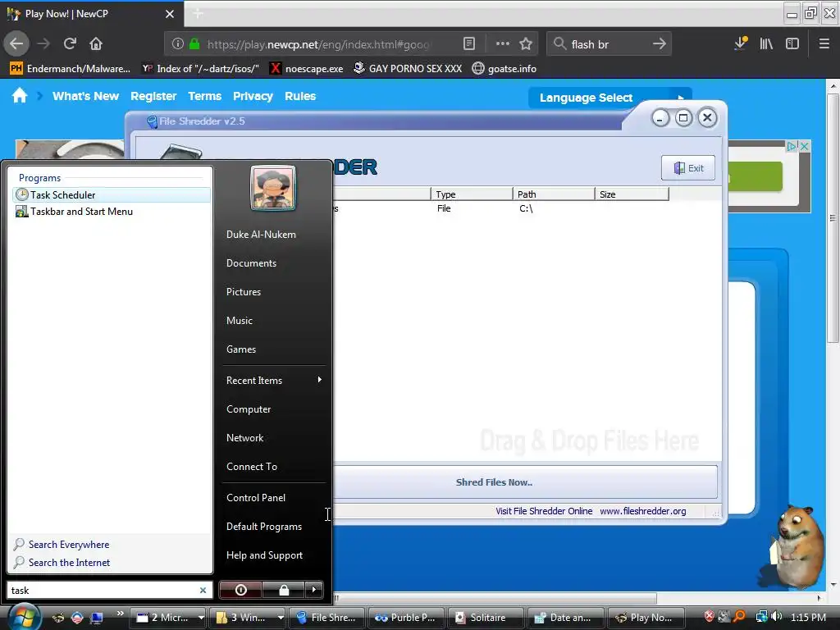Open page actions three-dot menu
840x630 pixels.
pos(503,44)
